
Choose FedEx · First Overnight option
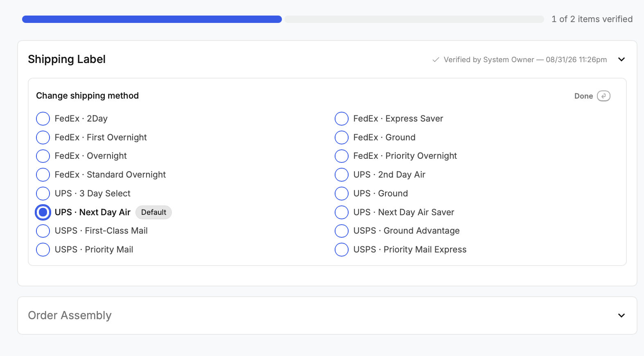(x=43, y=137)
